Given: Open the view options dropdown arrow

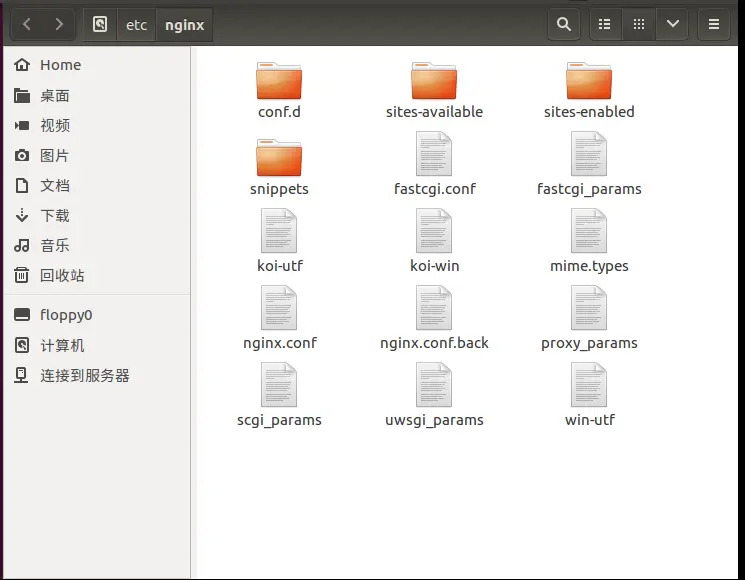Looking at the screenshot, I should point(672,24).
